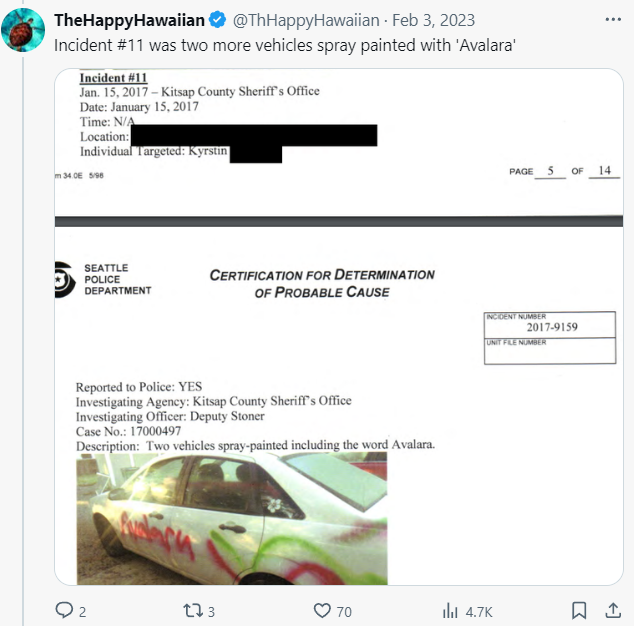Click the retweet count number 3
The width and height of the screenshot is (634, 626).
coord(211,612)
